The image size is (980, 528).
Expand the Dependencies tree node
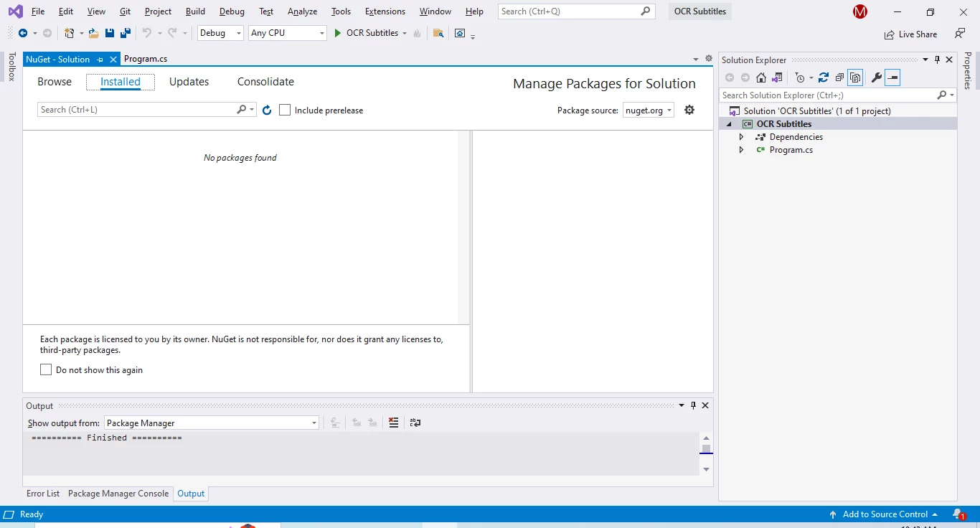741,137
